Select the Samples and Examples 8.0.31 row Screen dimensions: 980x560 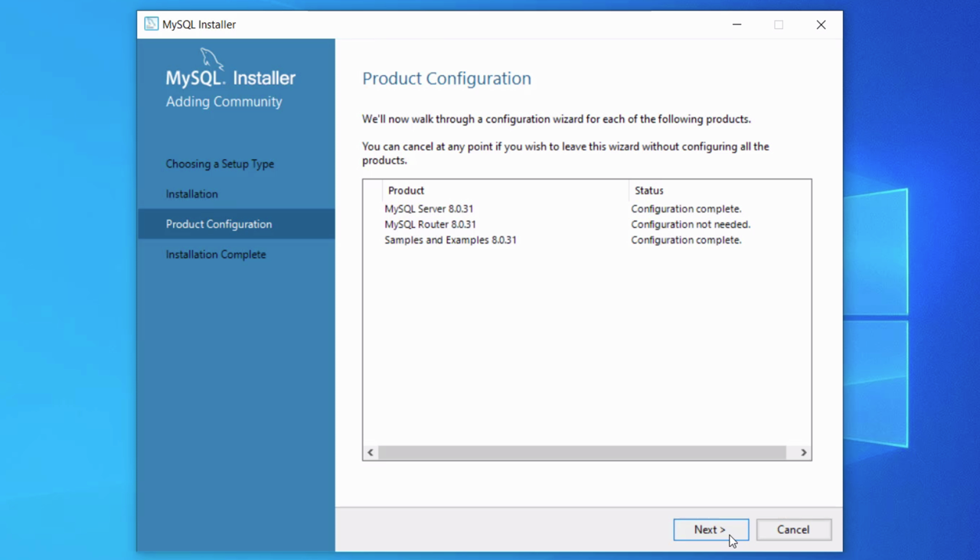(450, 240)
